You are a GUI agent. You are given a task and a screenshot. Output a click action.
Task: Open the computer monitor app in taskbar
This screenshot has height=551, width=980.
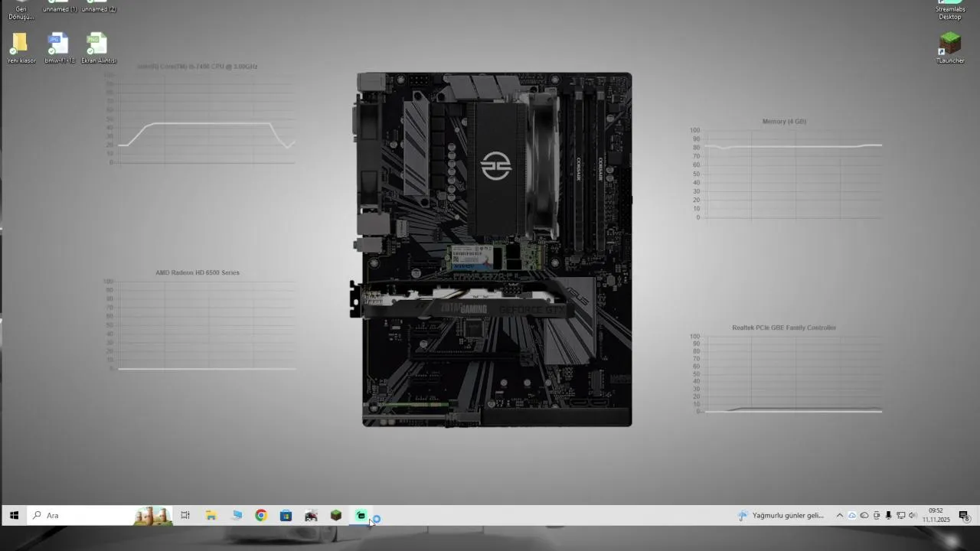(x=237, y=516)
